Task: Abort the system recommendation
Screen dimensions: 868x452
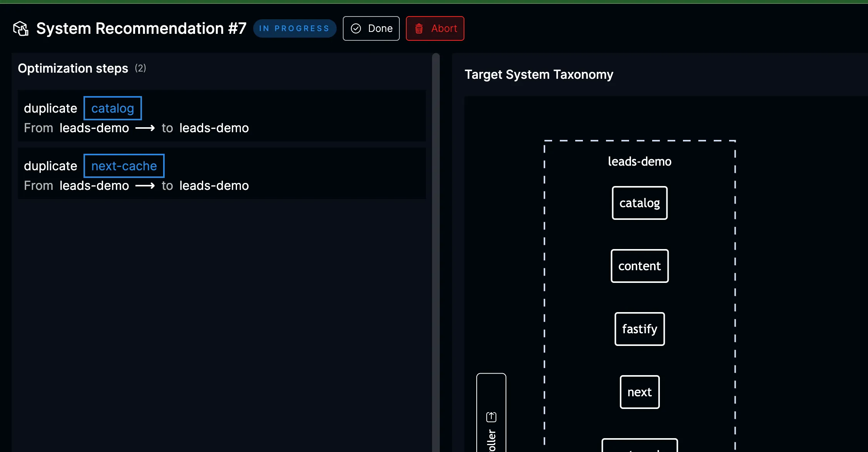Action: (435, 28)
